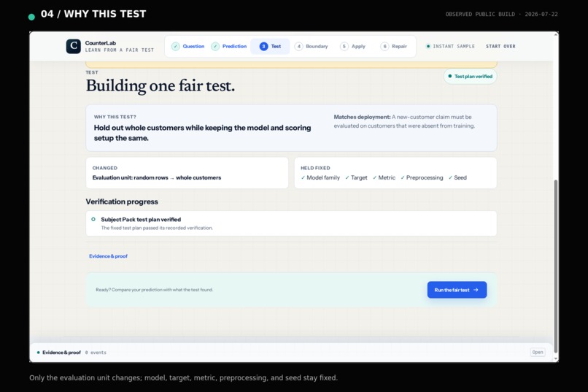Viewport: 588px width, 392px height.
Task: Click the Target held-fixed item
Action: coord(356,177)
